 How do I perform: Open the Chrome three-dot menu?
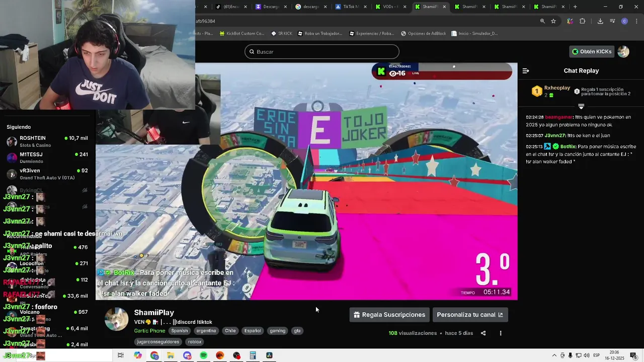coord(635,21)
